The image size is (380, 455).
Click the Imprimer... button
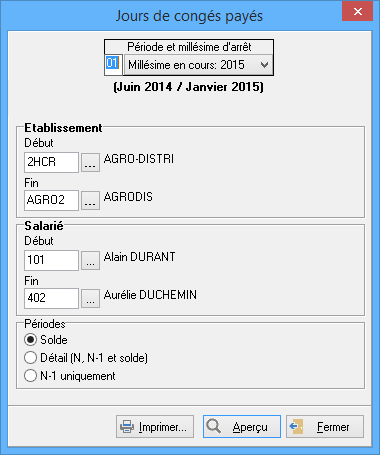point(155,426)
